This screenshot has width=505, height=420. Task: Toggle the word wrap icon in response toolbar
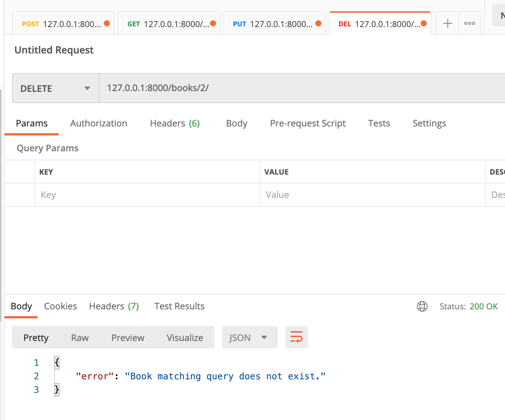297,337
